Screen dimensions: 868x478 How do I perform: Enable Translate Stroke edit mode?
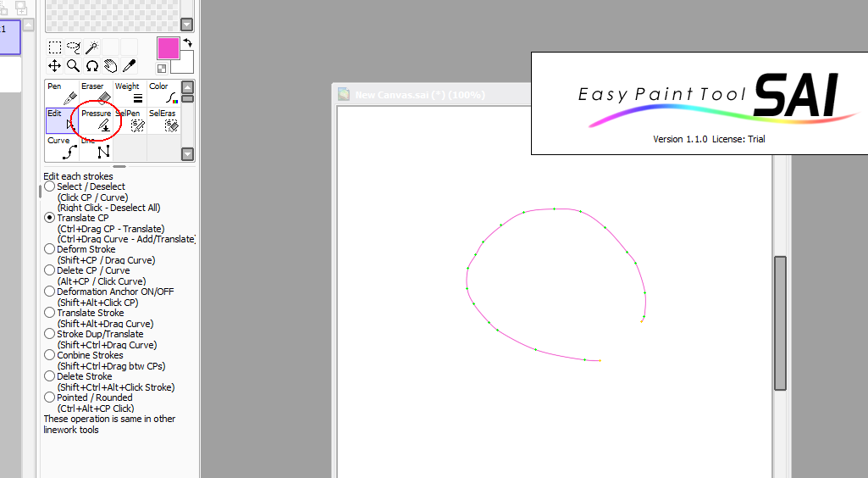click(x=50, y=313)
